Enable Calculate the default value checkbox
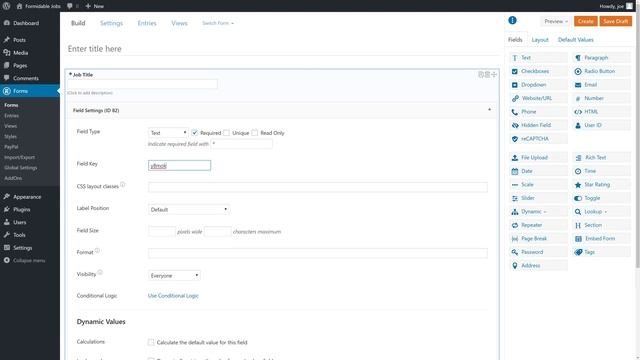The width and height of the screenshot is (640, 360). pos(151,342)
